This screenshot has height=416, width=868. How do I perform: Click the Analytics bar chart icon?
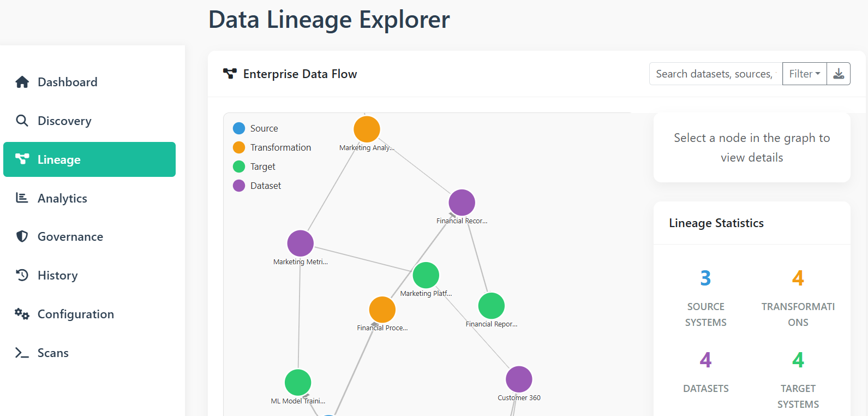click(x=22, y=198)
